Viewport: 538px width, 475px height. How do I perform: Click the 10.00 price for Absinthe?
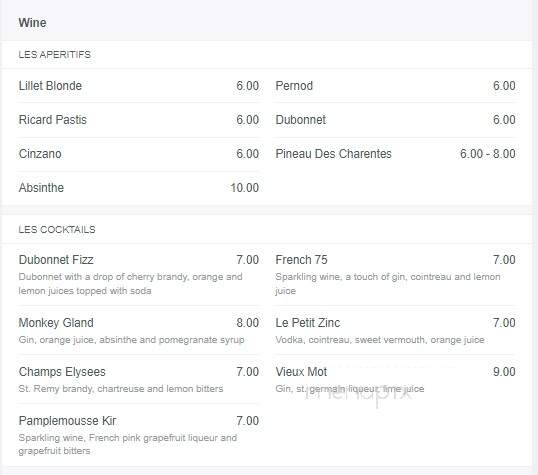coord(244,188)
